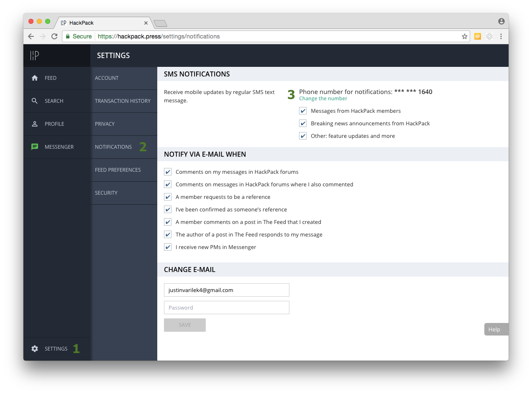Go back with the browser back arrow

[x=31, y=36]
